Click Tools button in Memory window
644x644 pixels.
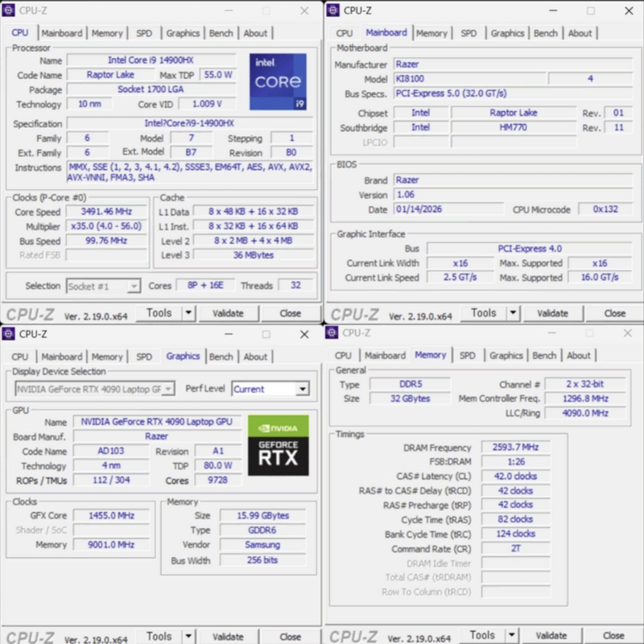(482, 635)
